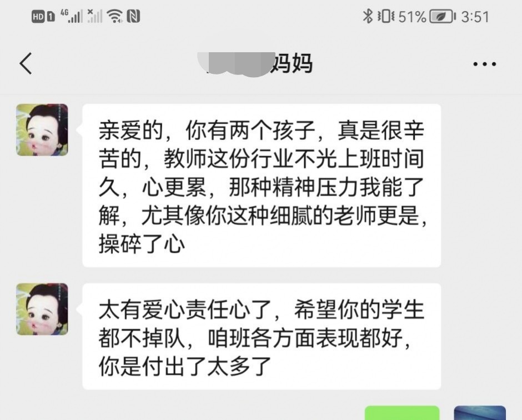522x420 pixels.
Task: Tap the vibrate mode status icon
Action: (386, 16)
